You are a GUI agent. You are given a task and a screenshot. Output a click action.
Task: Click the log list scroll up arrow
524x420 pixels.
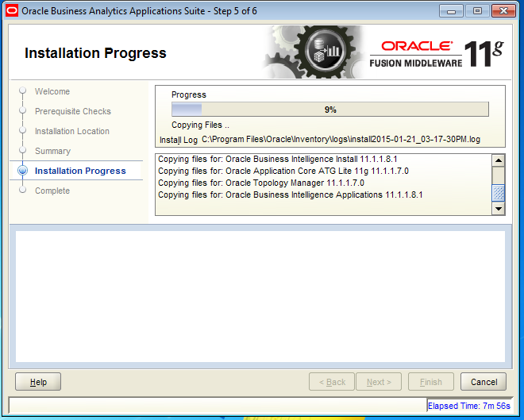coord(499,160)
